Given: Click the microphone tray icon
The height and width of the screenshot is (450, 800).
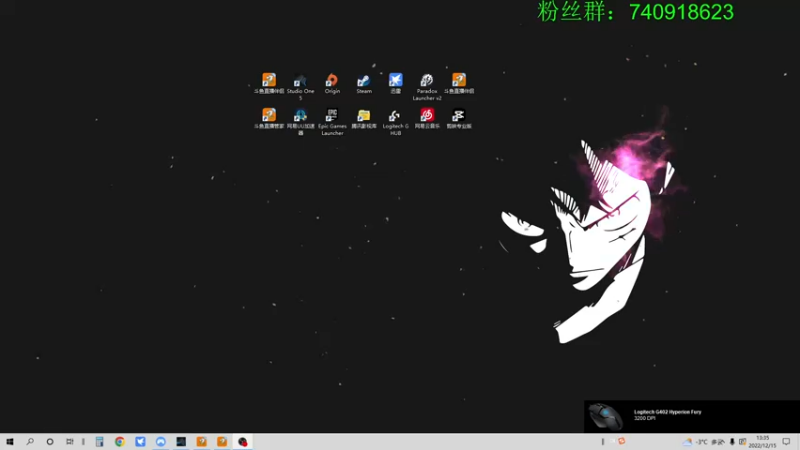Looking at the screenshot, I should [x=732, y=442].
